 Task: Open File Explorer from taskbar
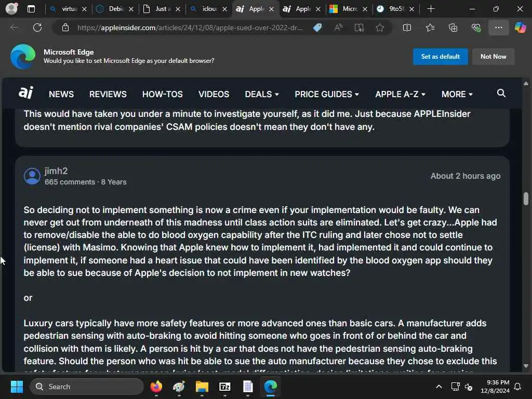click(x=202, y=387)
